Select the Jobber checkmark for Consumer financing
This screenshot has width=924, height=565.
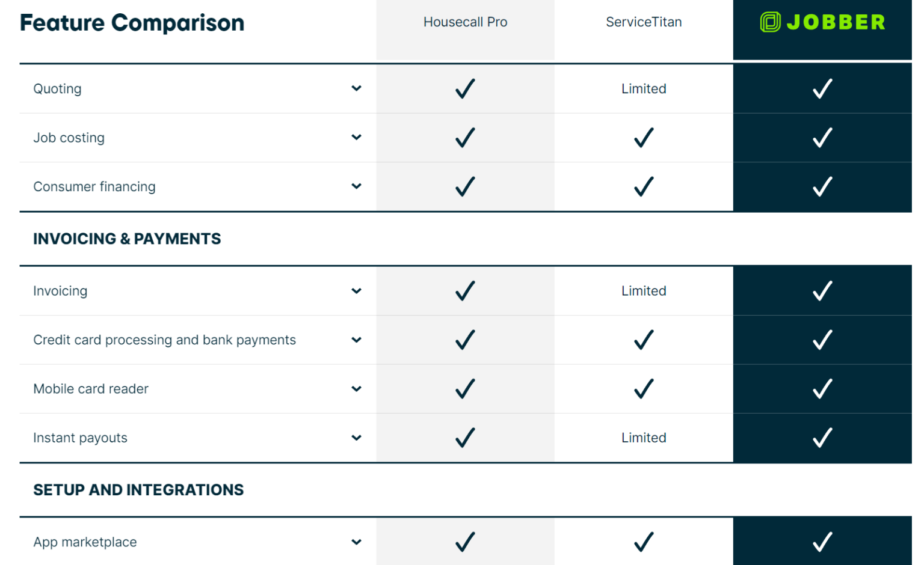pyautogui.click(x=822, y=187)
